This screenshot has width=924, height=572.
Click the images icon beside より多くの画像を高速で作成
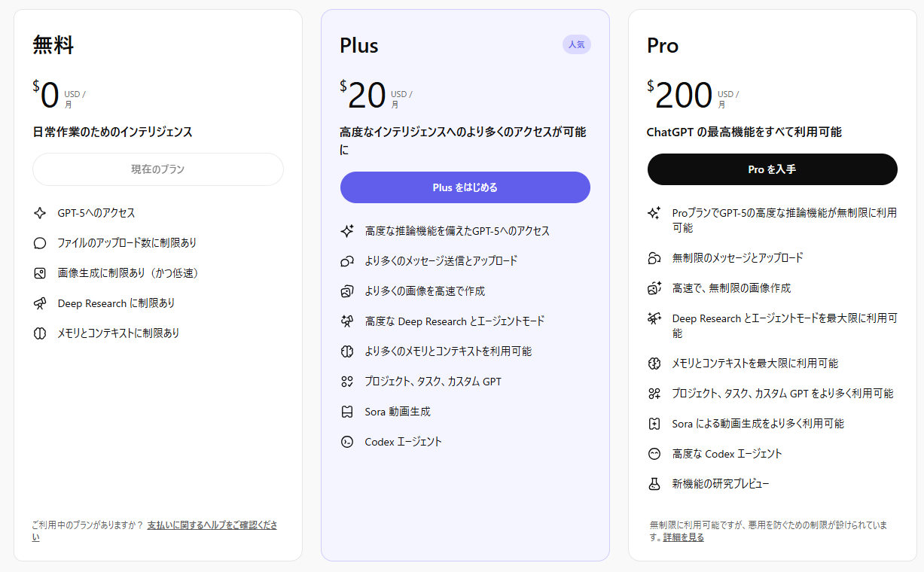pyautogui.click(x=347, y=291)
